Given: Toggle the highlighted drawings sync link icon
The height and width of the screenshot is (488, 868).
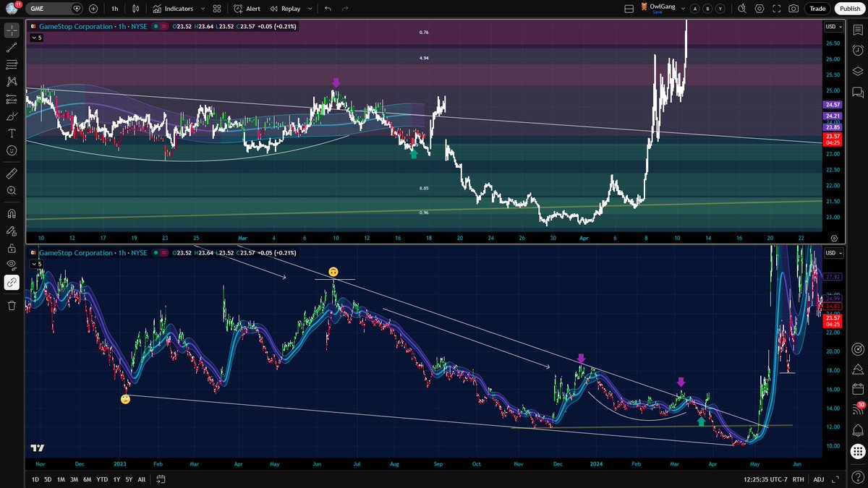Looking at the screenshot, I should tap(12, 283).
